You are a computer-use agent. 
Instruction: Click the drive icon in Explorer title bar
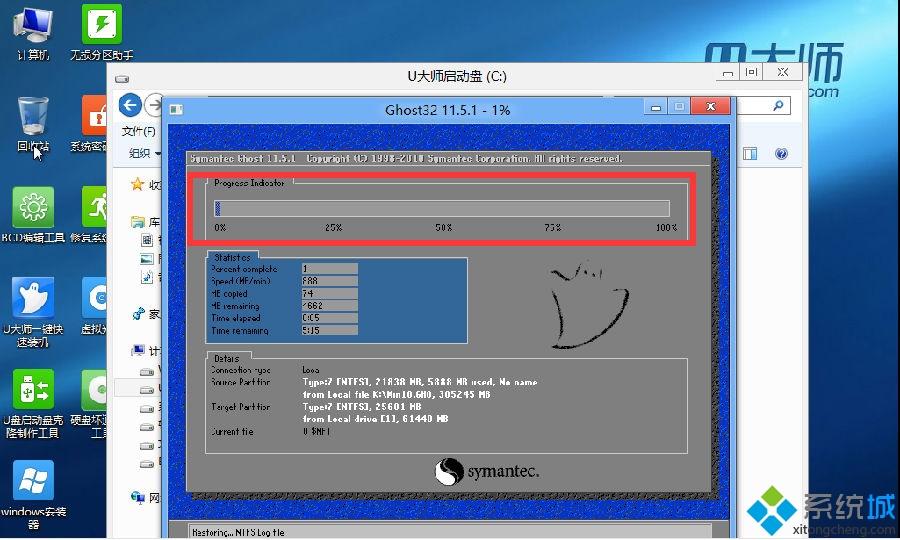(122, 79)
